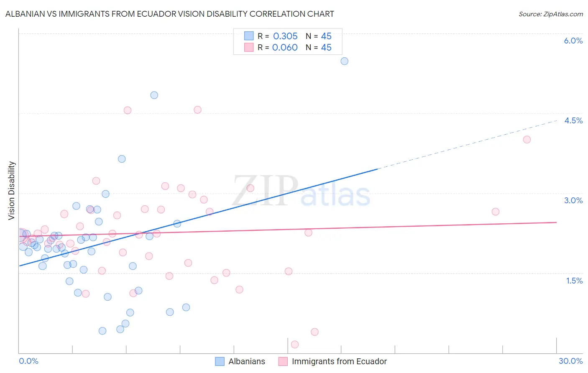Click the Immigrants from Ecuador pink legend swatch
Image resolution: width=588 pixels, height=373 pixels.
pos(283,361)
